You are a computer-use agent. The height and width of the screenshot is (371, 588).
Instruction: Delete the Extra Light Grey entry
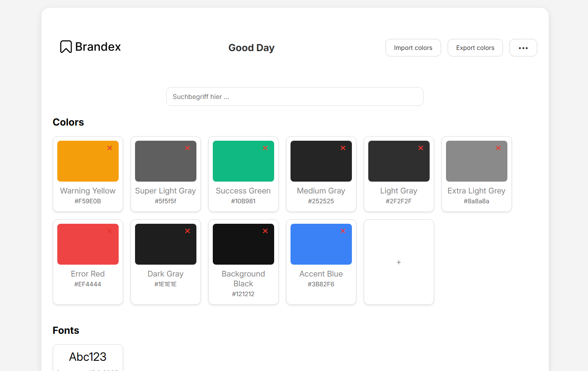click(x=498, y=148)
